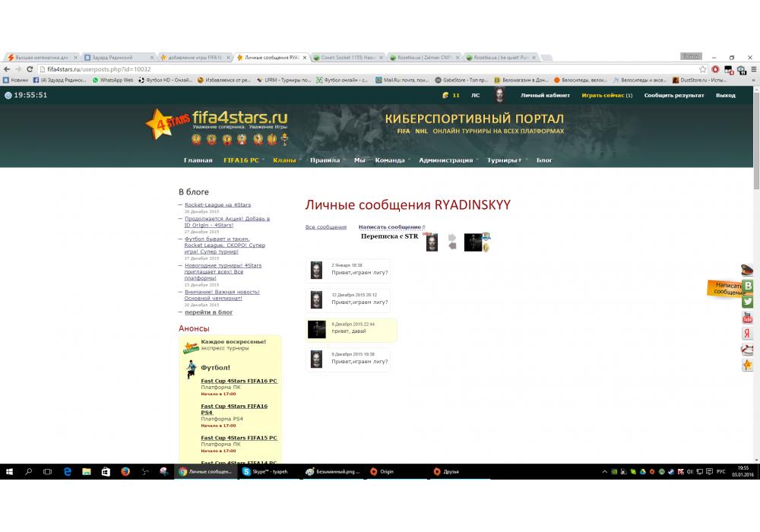Click the user avatar in top bar
The height and width of the screenshot is (532, 760).
499,95
